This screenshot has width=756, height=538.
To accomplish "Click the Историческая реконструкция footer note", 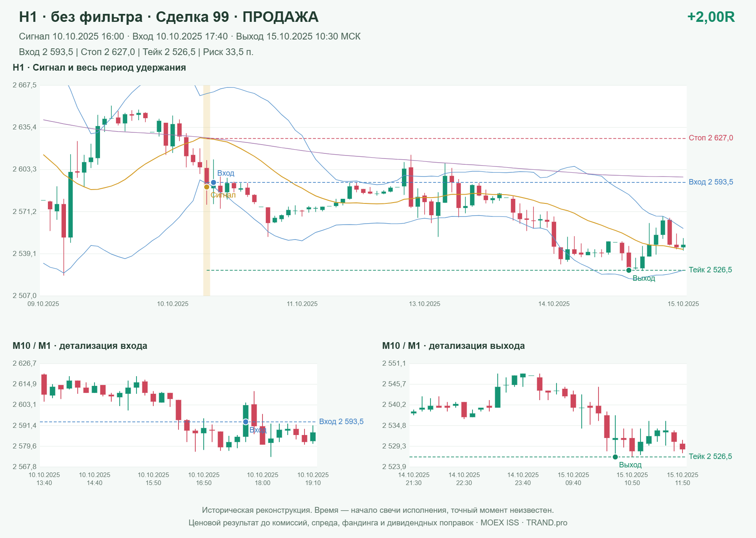I will tap(378, 510).
